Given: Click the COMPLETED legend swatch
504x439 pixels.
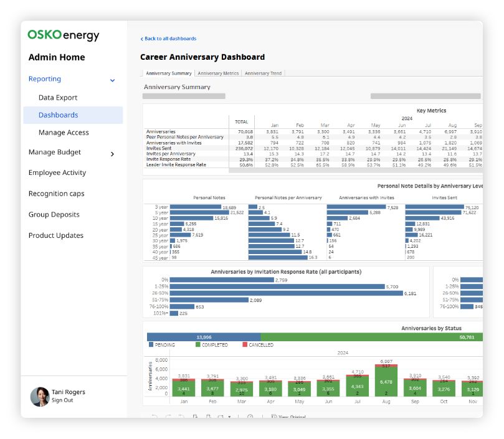Looking at the screenshot, I should click(198, 344).
